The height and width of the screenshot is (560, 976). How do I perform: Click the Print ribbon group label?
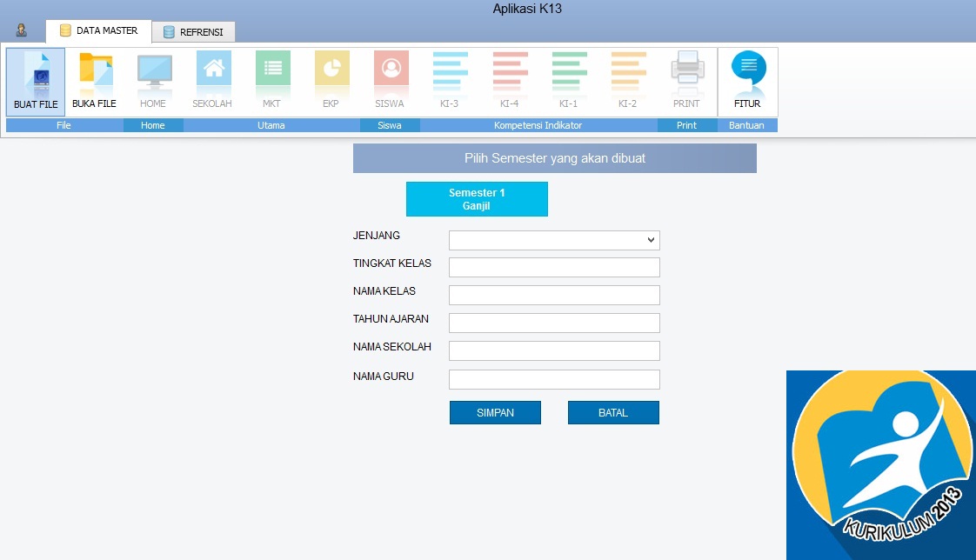686,125
